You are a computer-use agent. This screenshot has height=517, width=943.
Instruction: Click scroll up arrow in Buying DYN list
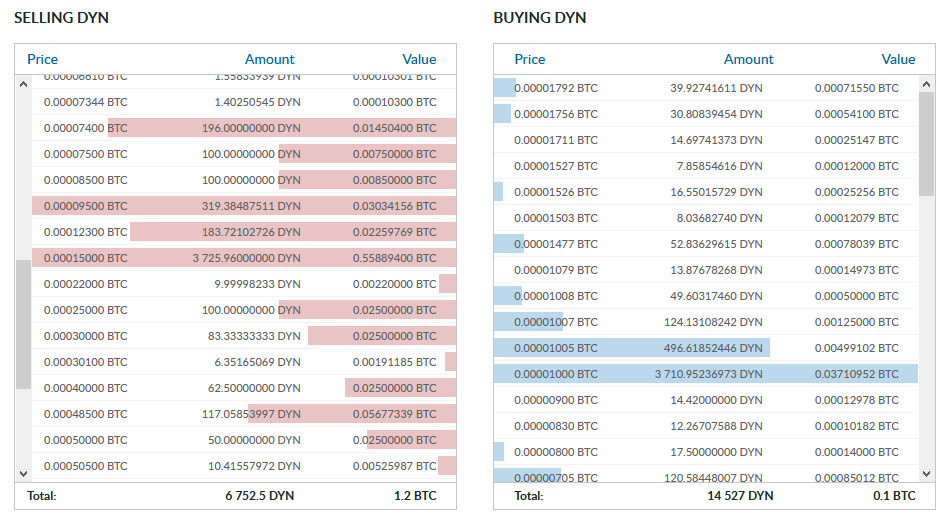[x=926, y=84]
